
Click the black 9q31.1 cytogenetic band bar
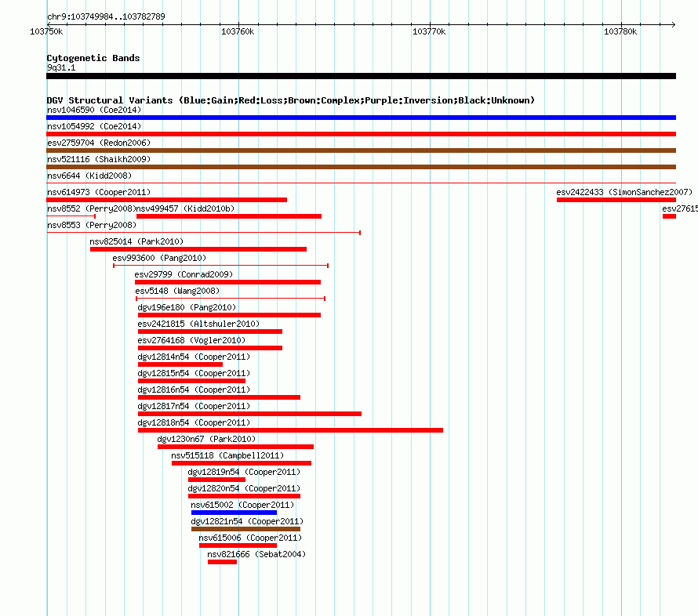pyautogui.click(x=361, y=76)
